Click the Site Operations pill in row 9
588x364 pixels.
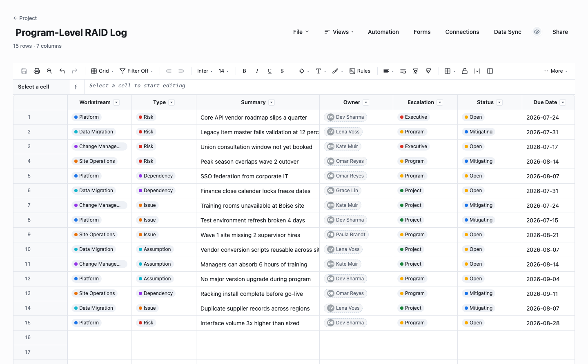click(95, 235)
